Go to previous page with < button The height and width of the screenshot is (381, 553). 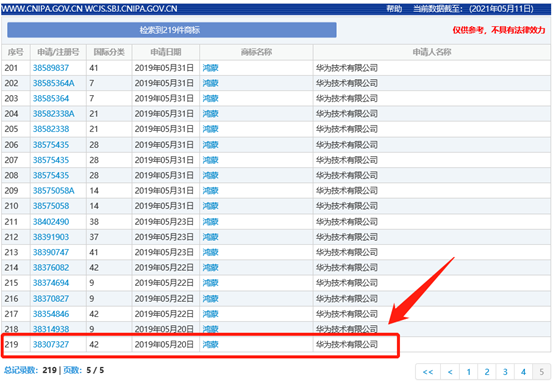(x=450, y=372)
